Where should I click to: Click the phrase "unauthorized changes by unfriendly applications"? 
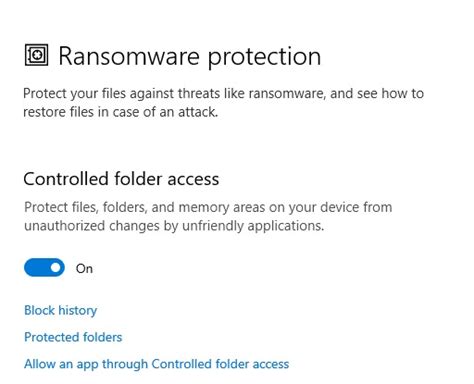point(174,226)
